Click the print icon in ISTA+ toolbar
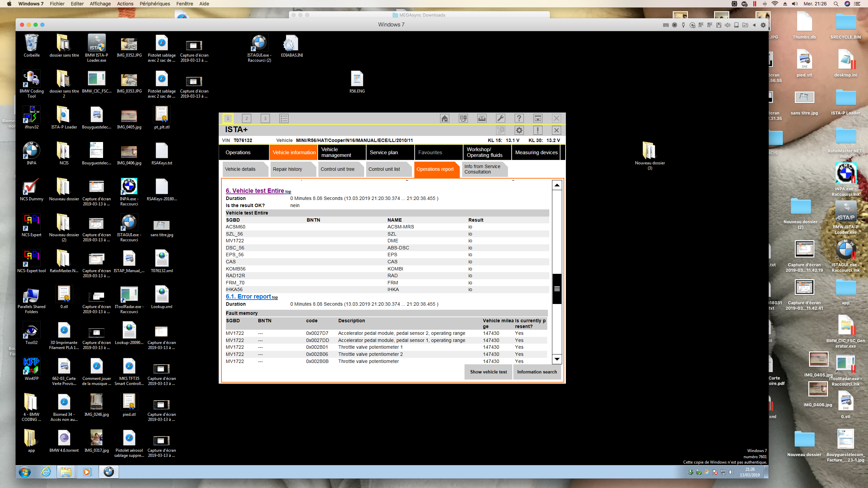Viewport: 868px width, 488px height. click(x=482, y=118)
